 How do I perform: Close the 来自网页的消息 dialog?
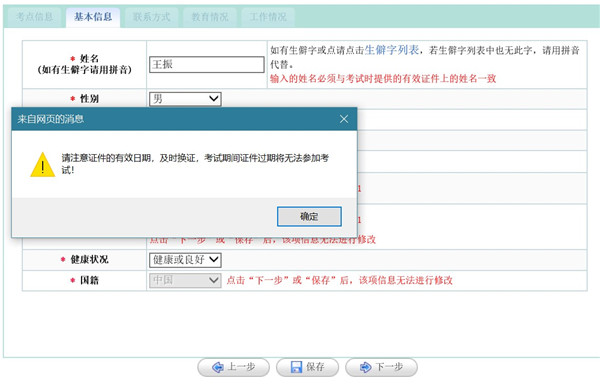(x=344, y=119)
